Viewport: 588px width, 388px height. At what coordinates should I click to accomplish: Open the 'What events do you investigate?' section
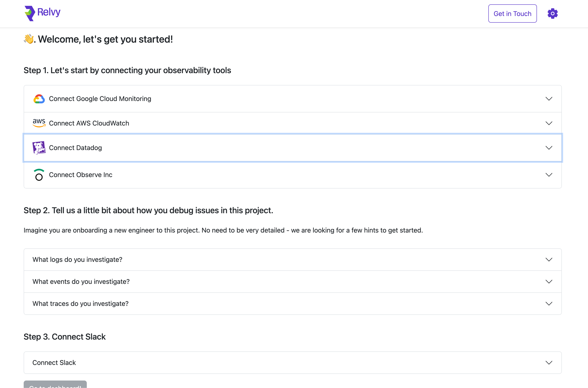tap(549, 281)
